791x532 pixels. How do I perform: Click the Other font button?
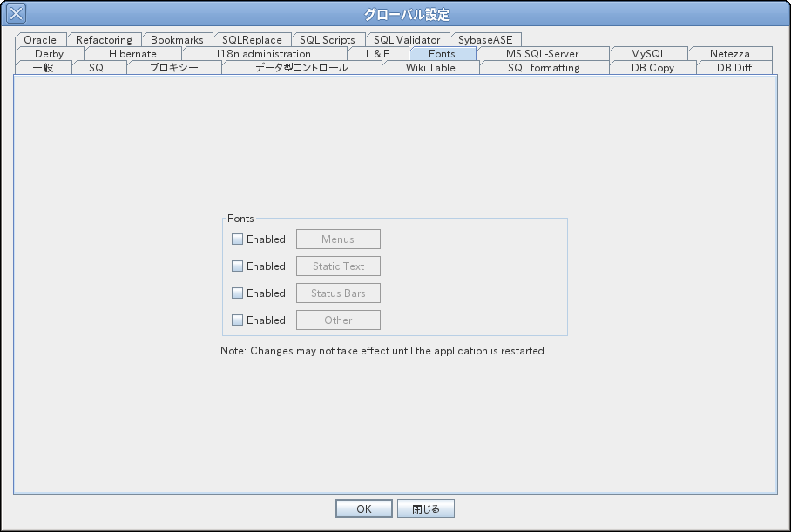pyautogui.click(x=338, y=320)
